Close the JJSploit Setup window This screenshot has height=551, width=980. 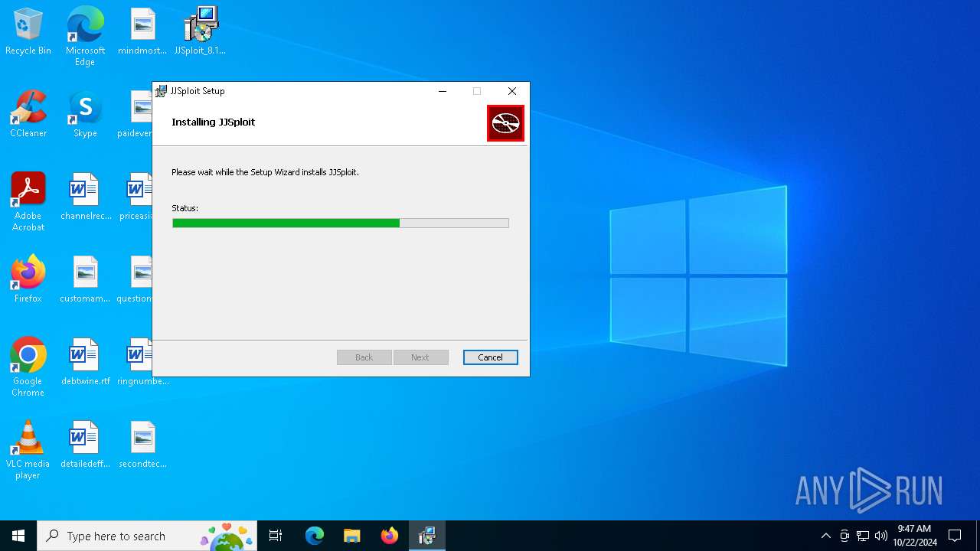[512, 91]
